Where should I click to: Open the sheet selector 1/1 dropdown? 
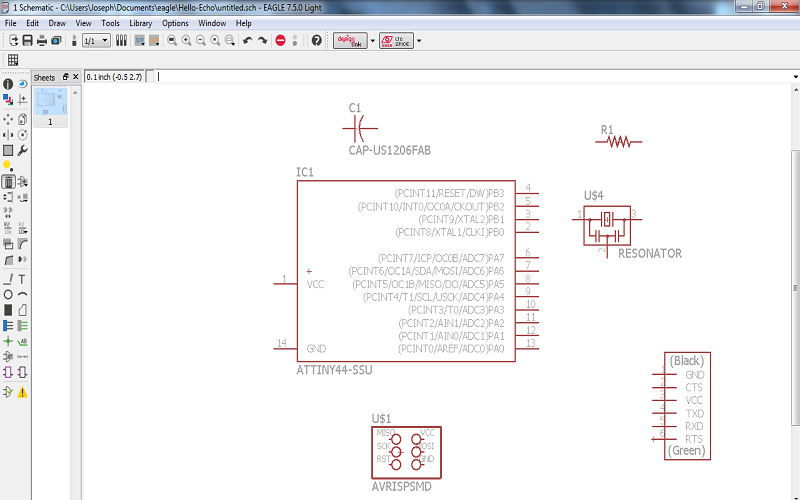[96, 40]
